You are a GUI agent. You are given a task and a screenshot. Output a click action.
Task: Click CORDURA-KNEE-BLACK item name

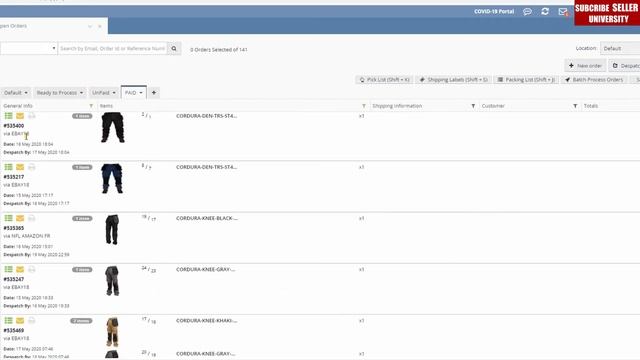click(207, 218)
